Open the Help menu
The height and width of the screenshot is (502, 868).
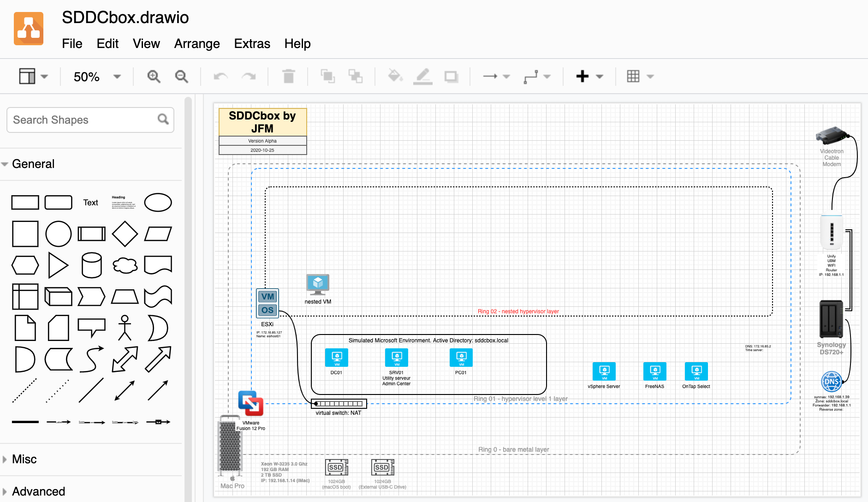(x=297, y=43)
